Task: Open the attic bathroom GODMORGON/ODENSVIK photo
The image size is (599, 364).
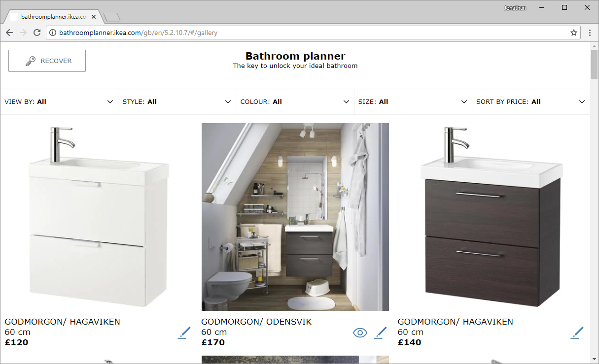Action: point(295,217)
